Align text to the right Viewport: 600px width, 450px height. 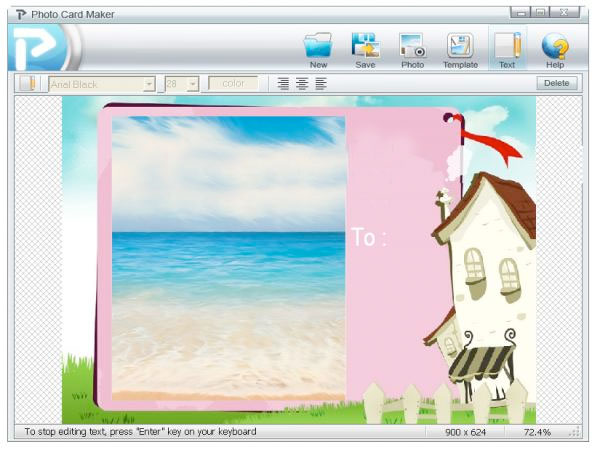coord(320,84)
